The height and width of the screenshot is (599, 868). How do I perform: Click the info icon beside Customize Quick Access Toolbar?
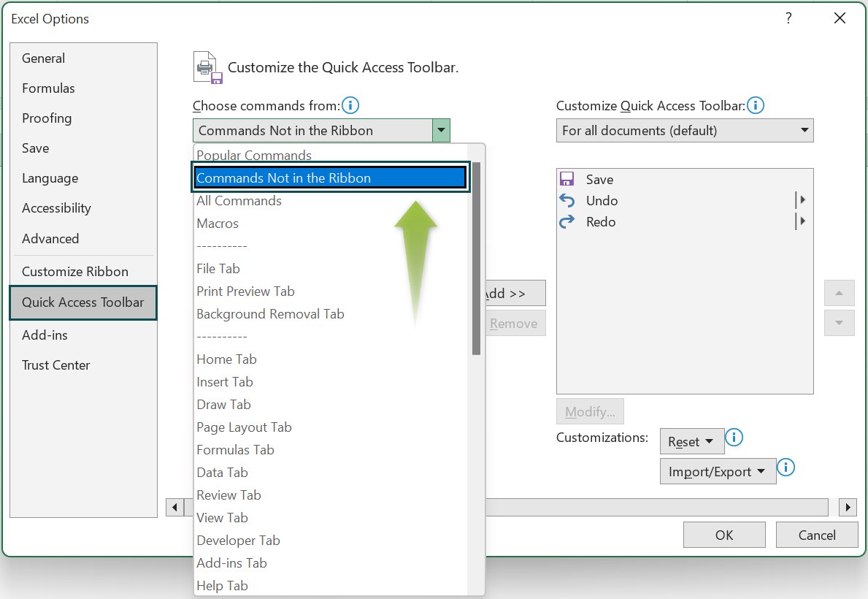[x=756, y=104]
